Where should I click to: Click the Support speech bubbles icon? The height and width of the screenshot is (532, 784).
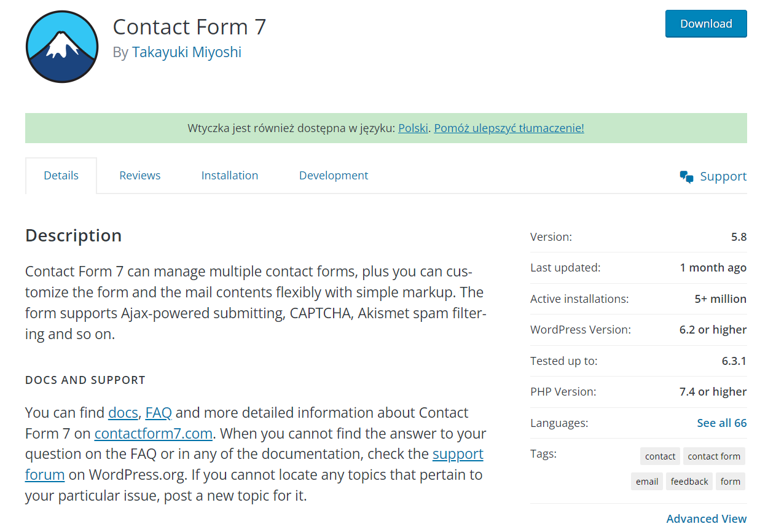pos(687,177)
